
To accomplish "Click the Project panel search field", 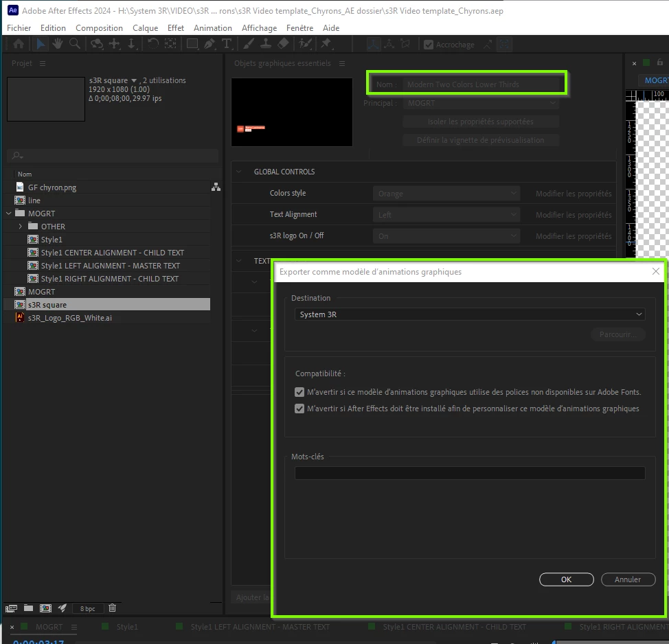I will click(113, 156).
